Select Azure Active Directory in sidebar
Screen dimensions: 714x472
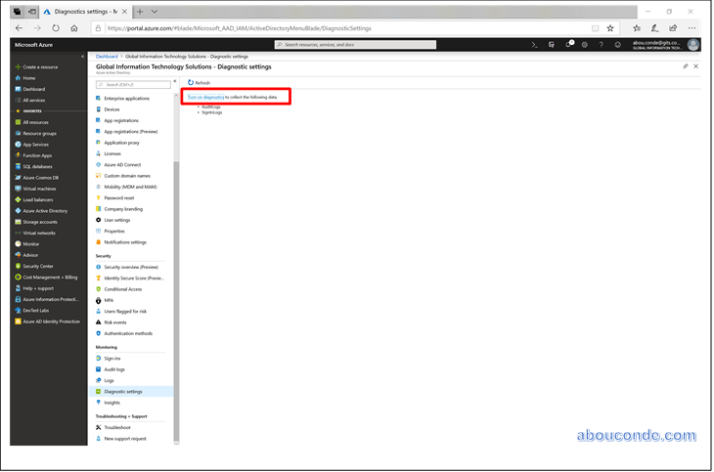click(x=45, y=211)
